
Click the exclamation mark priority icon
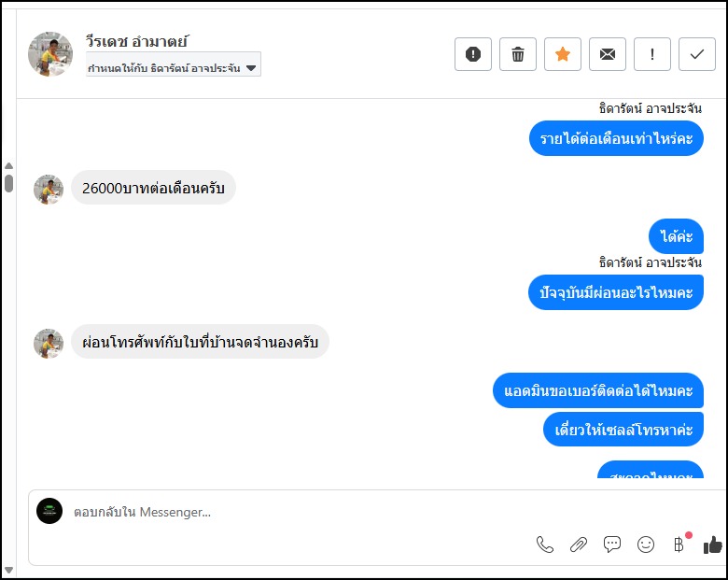click(x=652, y=54)
